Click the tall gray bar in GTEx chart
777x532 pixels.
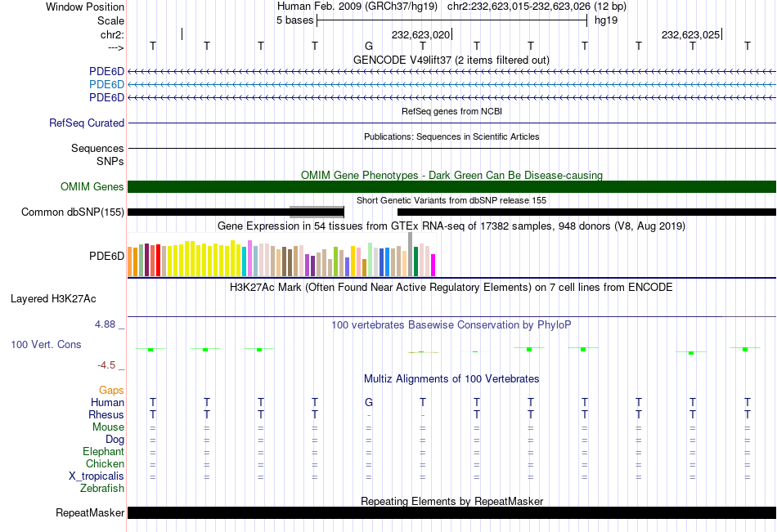(411, 254)
